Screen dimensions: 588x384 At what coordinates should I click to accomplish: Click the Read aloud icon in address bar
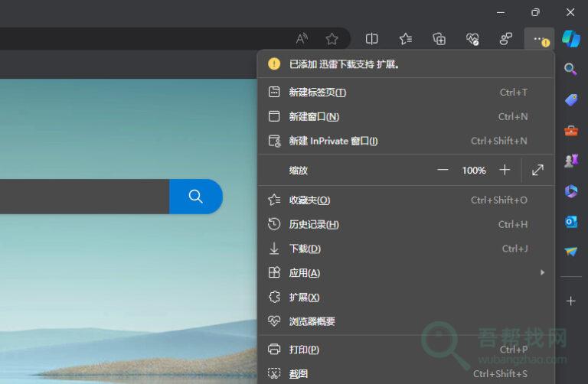coord(302,39)
